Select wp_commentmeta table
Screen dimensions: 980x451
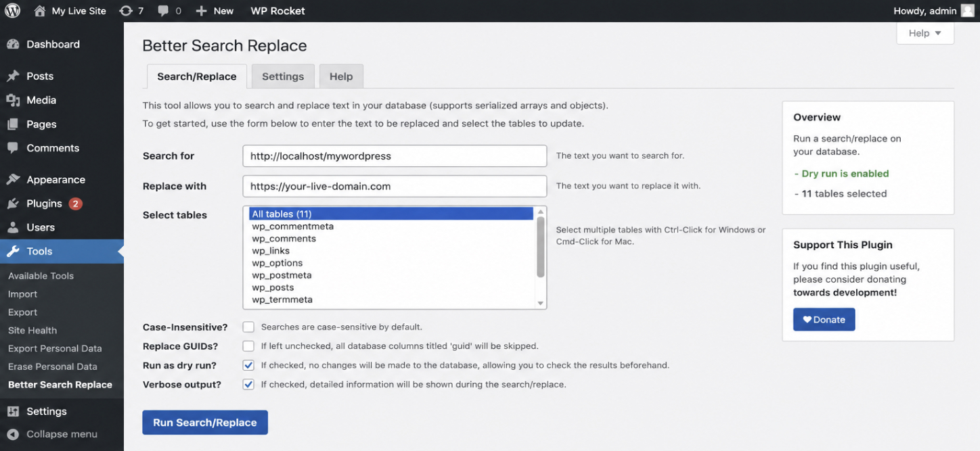tap(391, 227)
